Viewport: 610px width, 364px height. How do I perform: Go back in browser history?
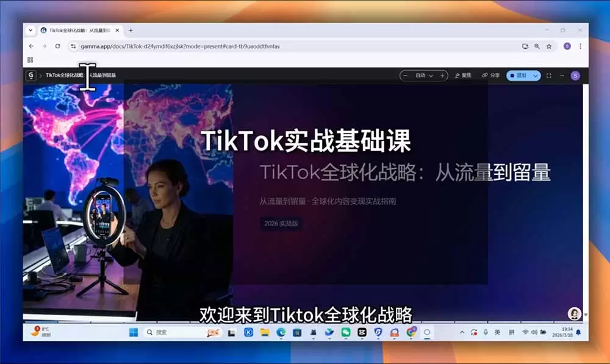point(31,46)
